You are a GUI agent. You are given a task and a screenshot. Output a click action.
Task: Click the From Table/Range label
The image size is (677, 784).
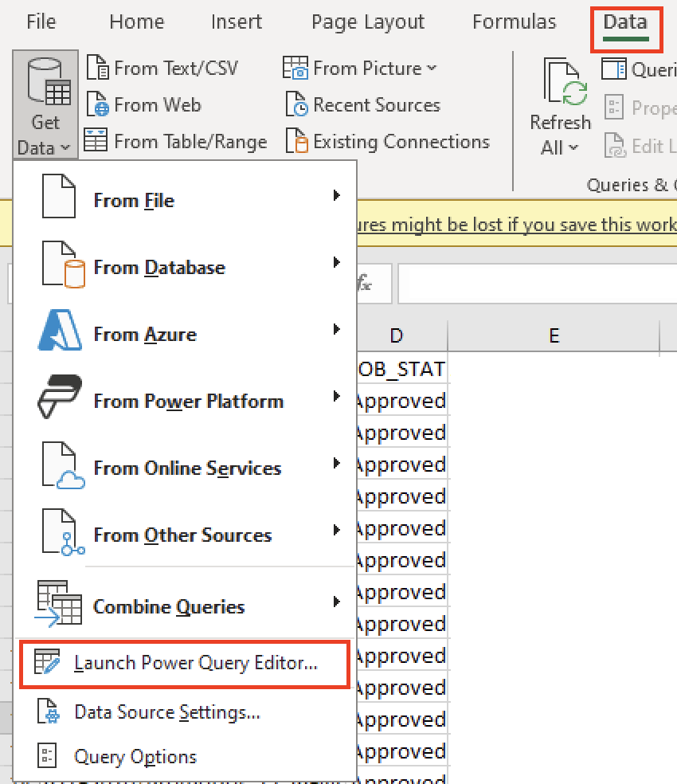coord(190,142)
